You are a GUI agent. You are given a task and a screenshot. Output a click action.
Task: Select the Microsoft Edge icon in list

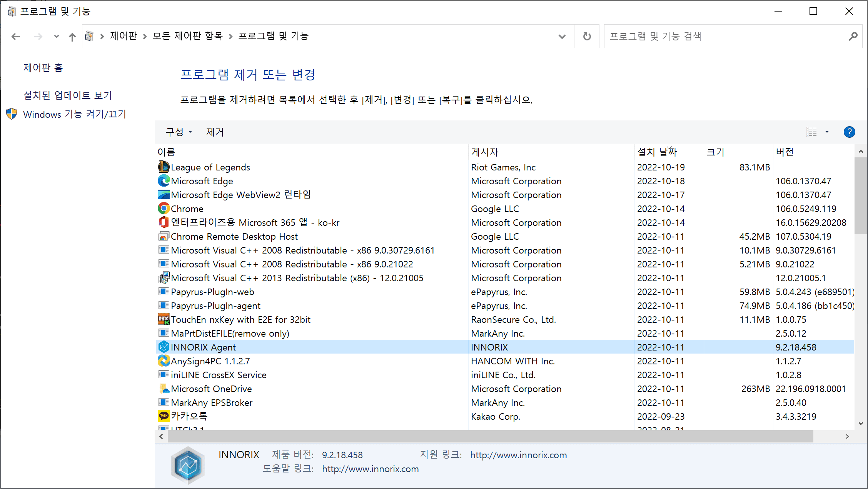click(164, 181)
